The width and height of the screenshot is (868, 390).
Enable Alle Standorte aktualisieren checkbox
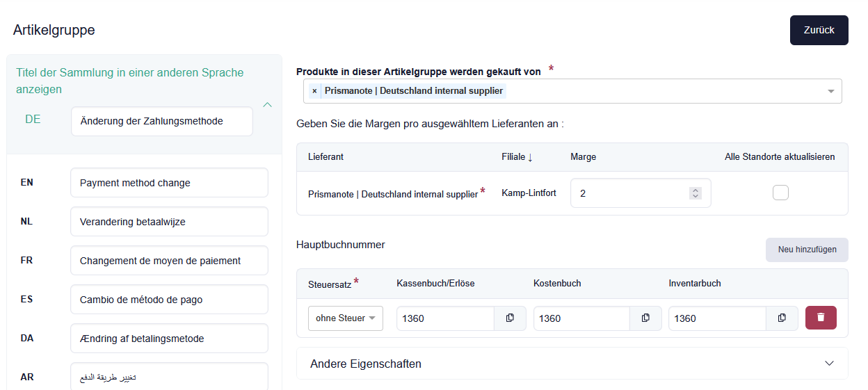point(780,193)
